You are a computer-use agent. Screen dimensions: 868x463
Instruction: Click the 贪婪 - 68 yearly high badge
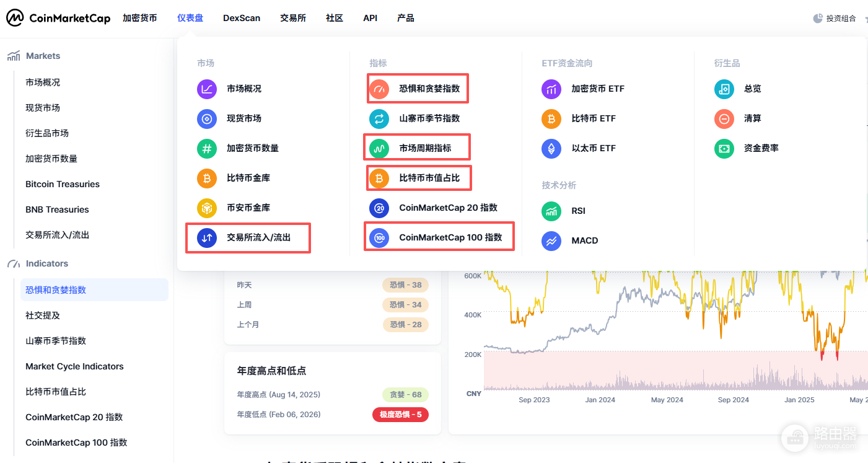405,395
